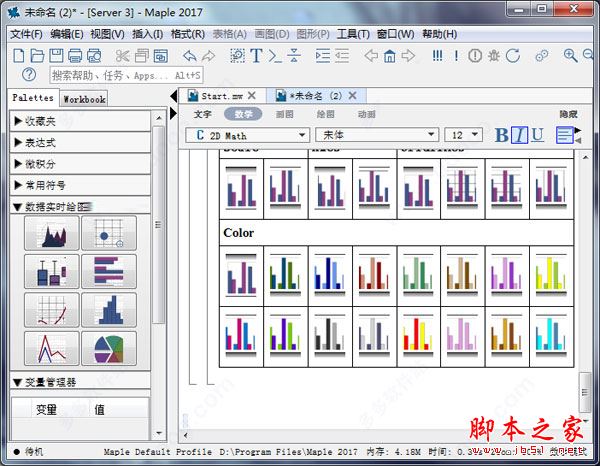Open the 插入(I) menu

148,34
